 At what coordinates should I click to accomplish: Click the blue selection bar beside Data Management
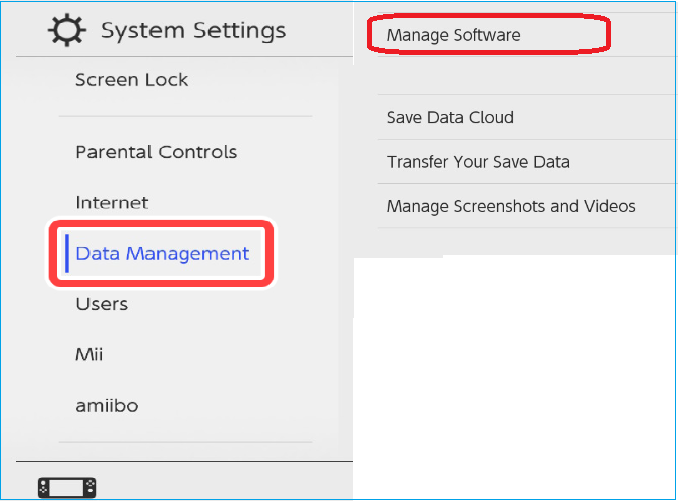[x=67, y=253]
